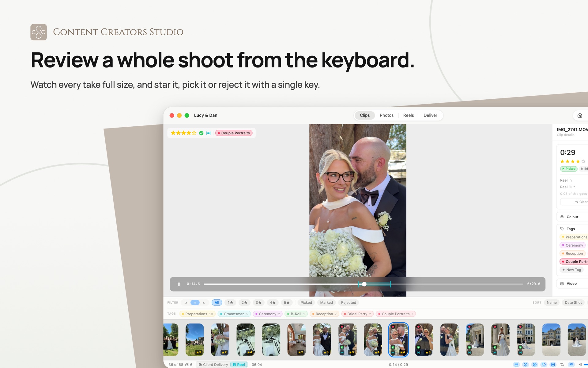This screenshot has height=368, width=588.
Task: Click the playback scrubber handle
Action: click(x=364, y=284)
